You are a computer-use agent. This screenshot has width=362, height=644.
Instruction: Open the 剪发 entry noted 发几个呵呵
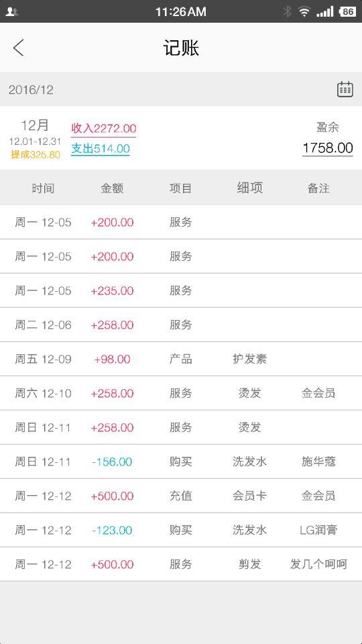tap(181, 564)
